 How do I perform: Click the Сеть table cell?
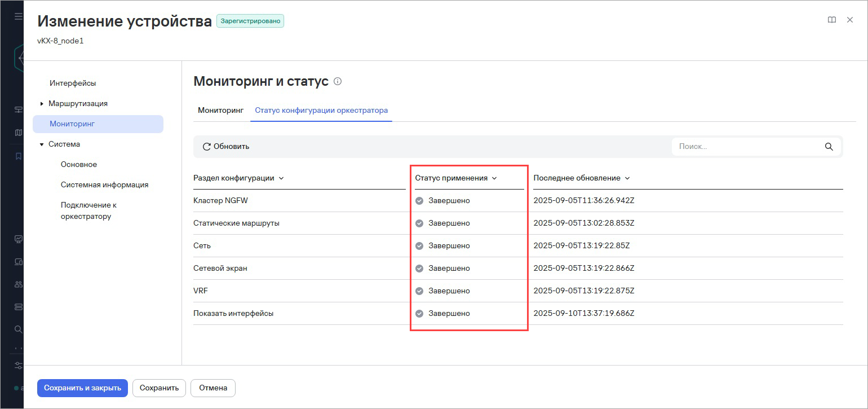coord(202,246)
